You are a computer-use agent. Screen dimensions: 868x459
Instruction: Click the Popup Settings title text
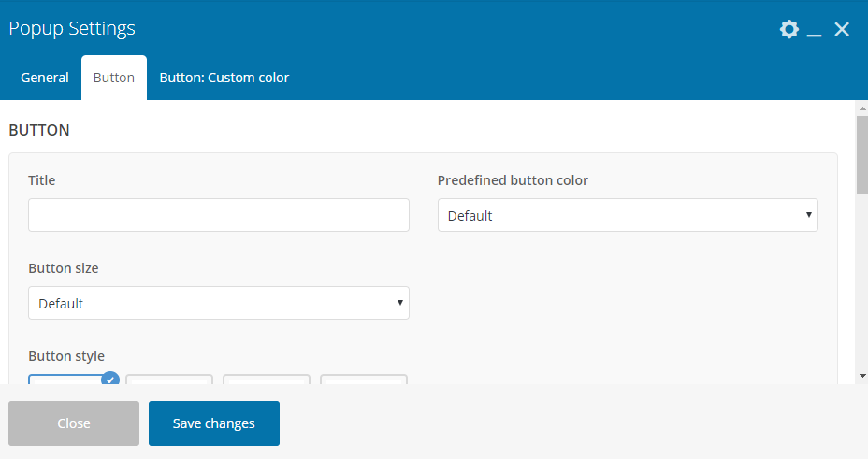[72, 29]
